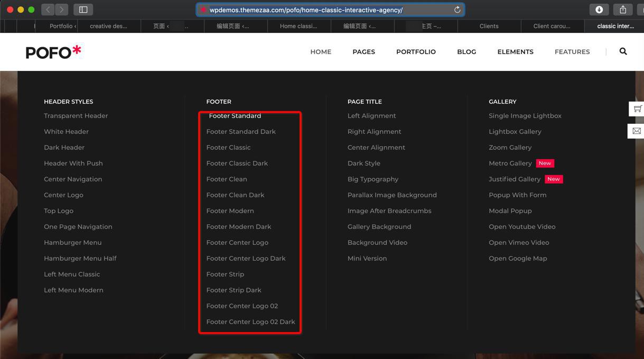Open the BLOG nav menu

click(x=466, y=52)
